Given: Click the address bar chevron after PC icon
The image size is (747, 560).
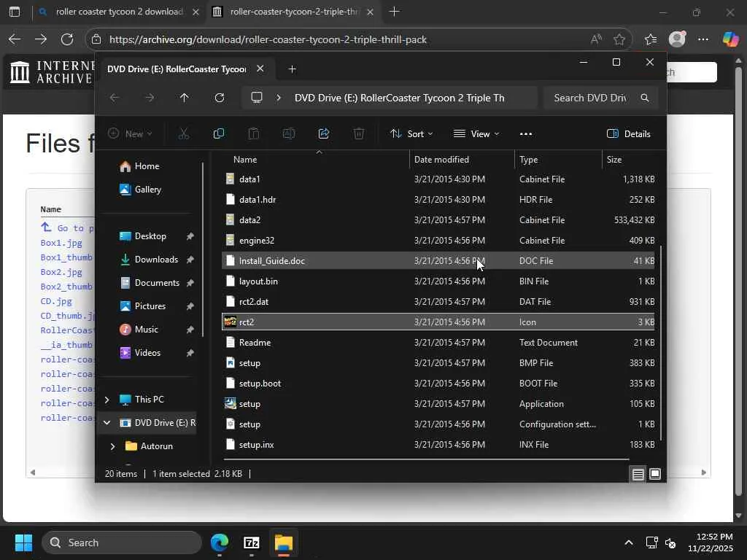Looking at the screenshot, I should coord(279,98).
